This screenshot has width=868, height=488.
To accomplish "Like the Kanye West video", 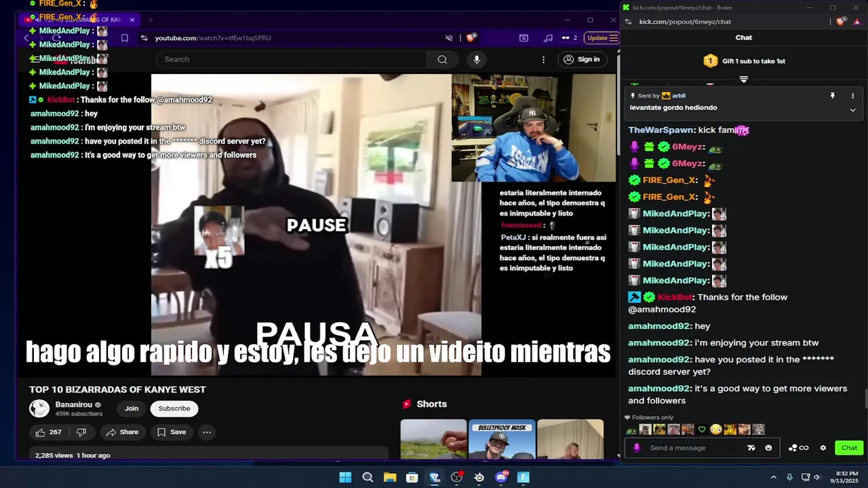I will [48, 432].
